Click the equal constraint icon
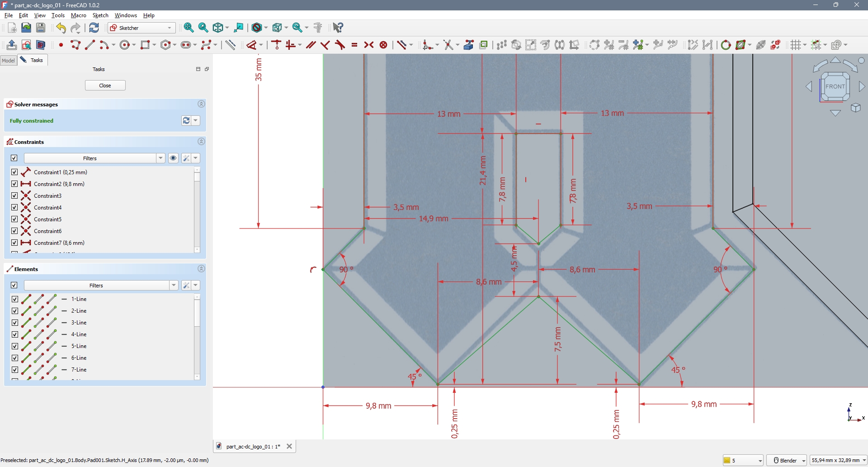Image resolution: width=868 pixels, height=467 pixels. click(x=354, y=45)
